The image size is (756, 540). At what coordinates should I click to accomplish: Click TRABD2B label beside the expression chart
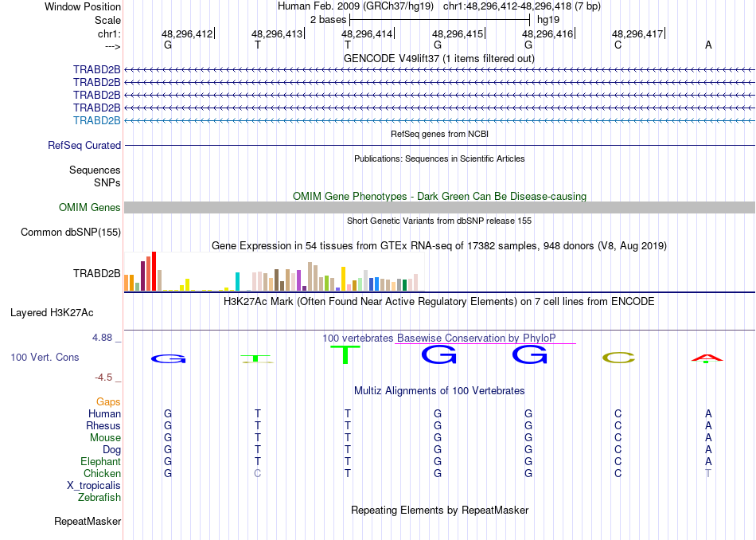point(96,274)
